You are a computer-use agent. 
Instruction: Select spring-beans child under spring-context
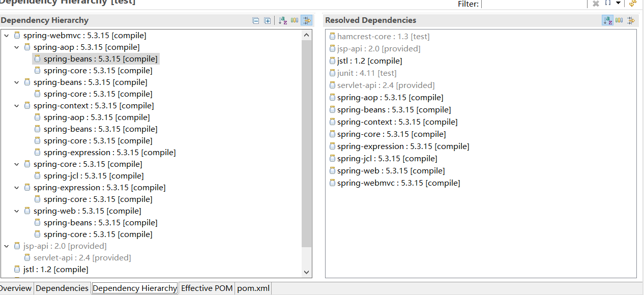(x=101, y=129)
